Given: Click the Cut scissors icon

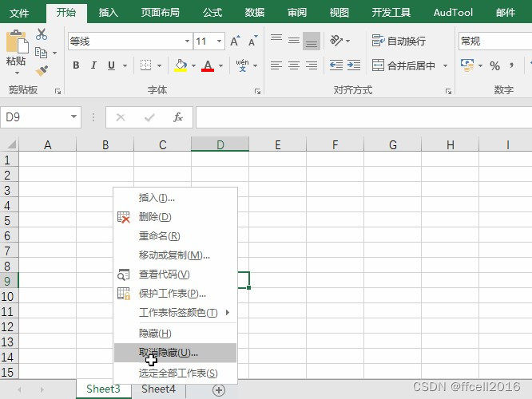Looking at the screenshot, I should [42, 34].
